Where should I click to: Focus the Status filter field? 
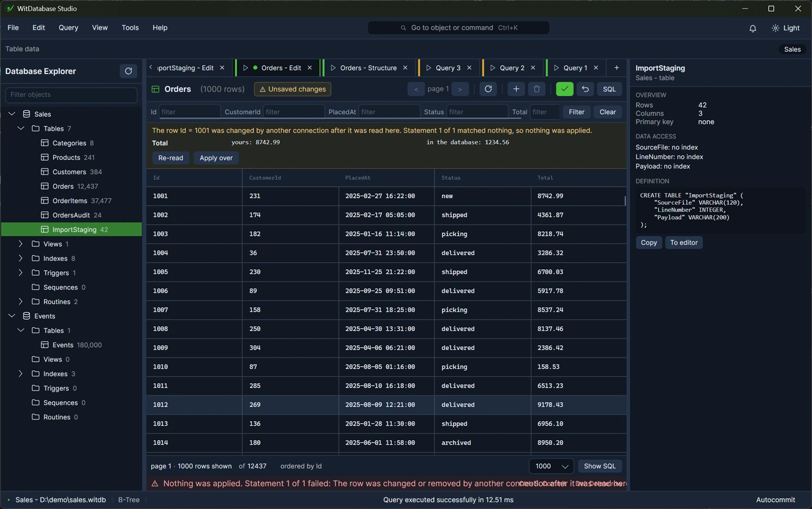pos(477,112)
